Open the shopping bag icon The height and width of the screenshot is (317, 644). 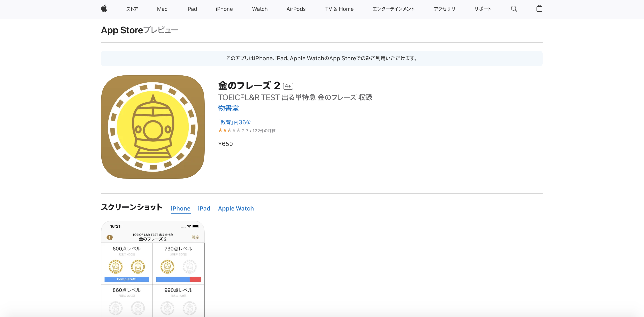coord(539,9)
